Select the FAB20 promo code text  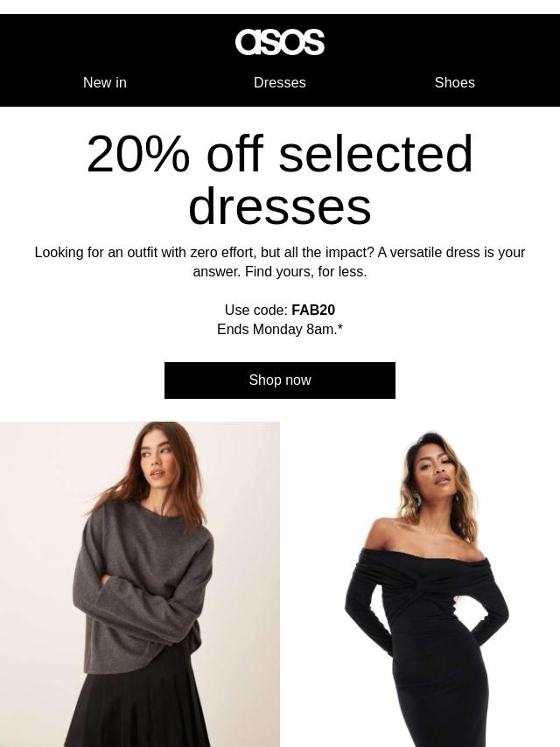click(x=313, y=311)
